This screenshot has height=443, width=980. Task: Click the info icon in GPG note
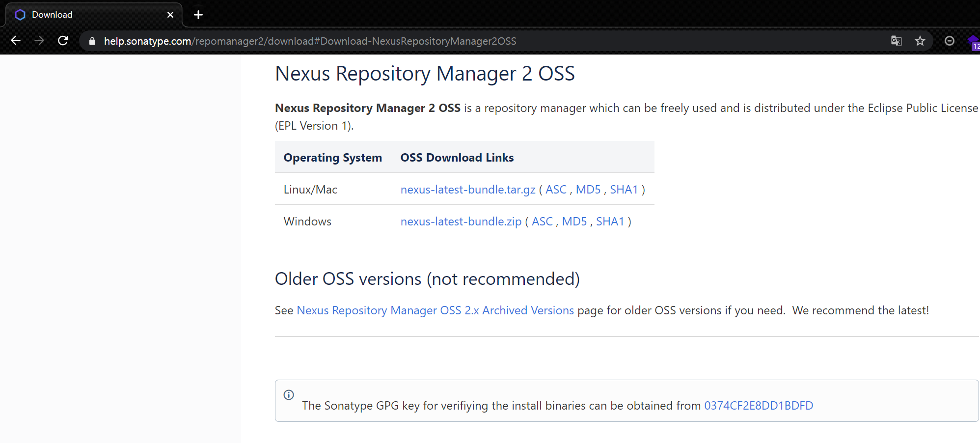coord(289,395)
